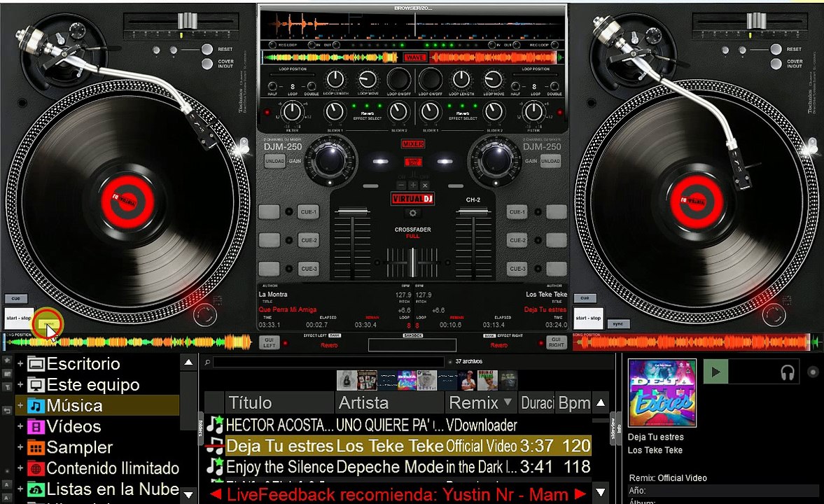
Task: Set loop OUT point on left deck
Action: (x=337, y=45)
